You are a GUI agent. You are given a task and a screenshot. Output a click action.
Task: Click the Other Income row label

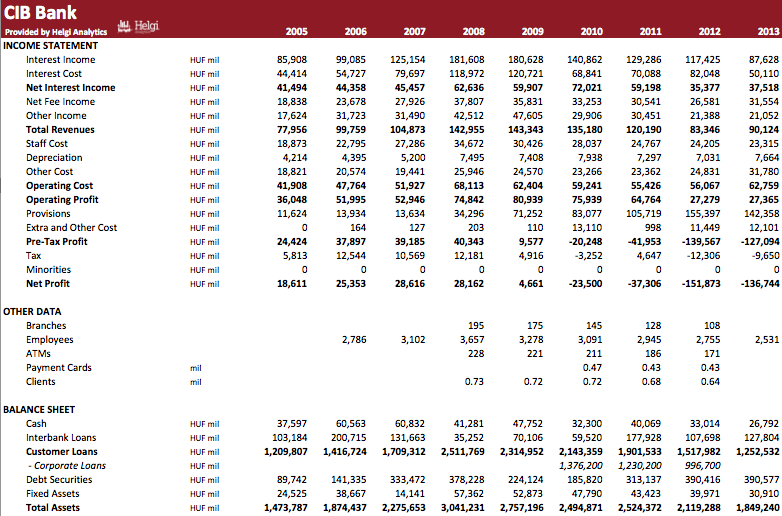56,116
